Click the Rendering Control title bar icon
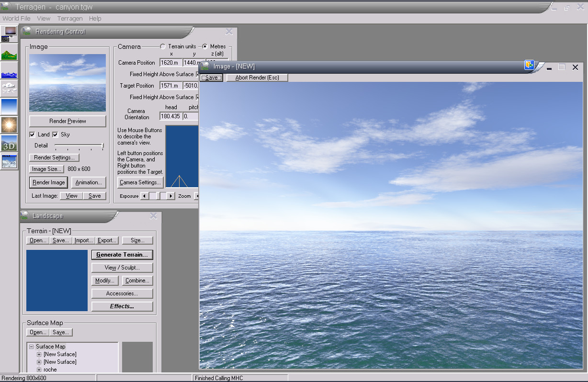This screenshot has height=382, width=588. (26, 31)
